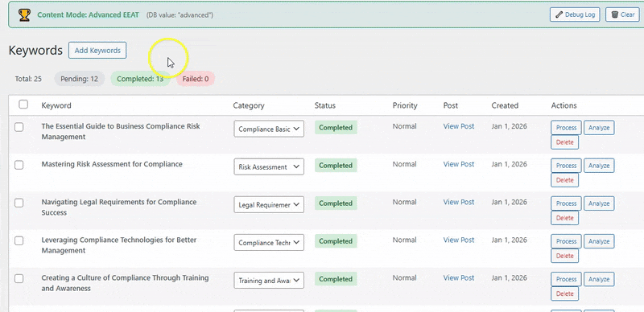
Task: View Post for Creating a Culture of Compliance
Action: (459, 277)
